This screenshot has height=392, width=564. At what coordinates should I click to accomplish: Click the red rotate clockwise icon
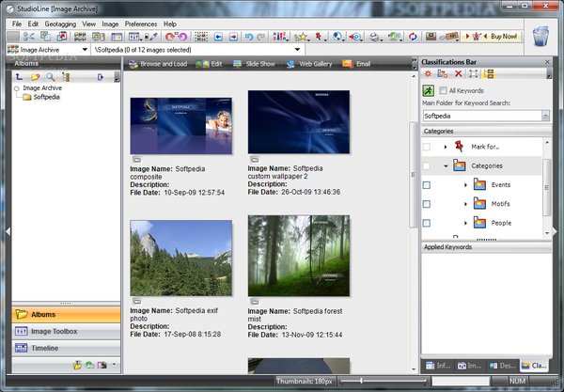[x=170, y=37]
